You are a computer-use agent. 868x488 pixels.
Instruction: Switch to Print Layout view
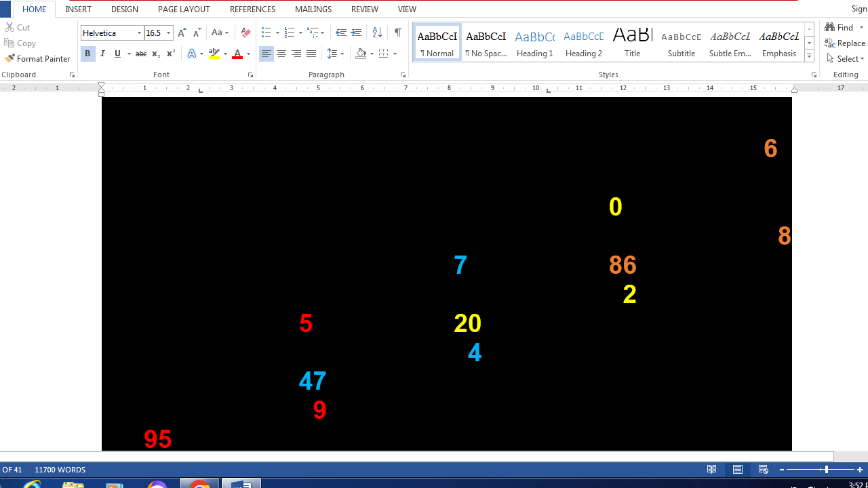(738, 470)
